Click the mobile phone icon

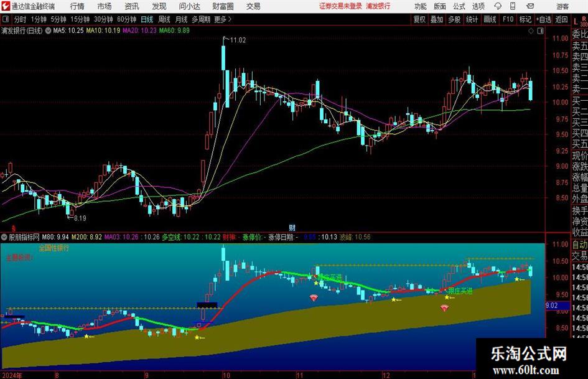tap(513, 6)
